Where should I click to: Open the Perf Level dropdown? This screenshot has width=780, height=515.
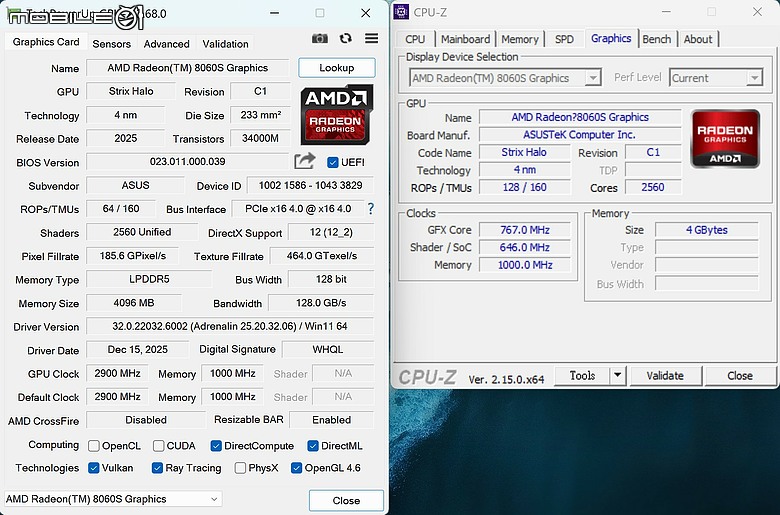(x=715, y=78)
